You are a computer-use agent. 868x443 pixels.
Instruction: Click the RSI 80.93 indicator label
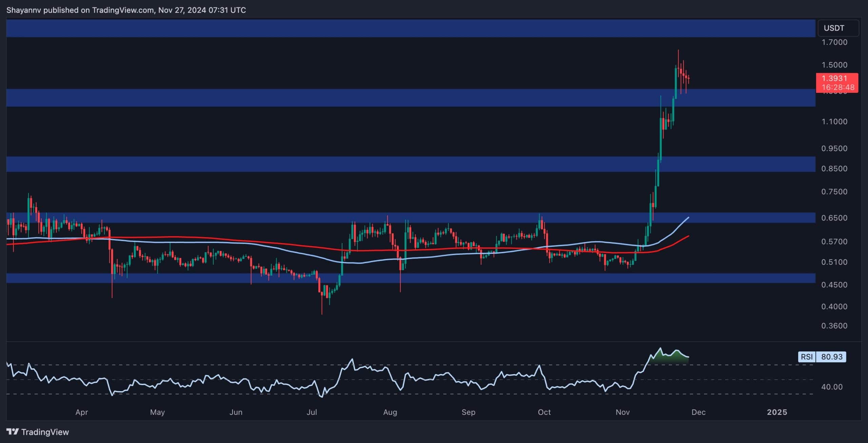[x=822, y=357]
